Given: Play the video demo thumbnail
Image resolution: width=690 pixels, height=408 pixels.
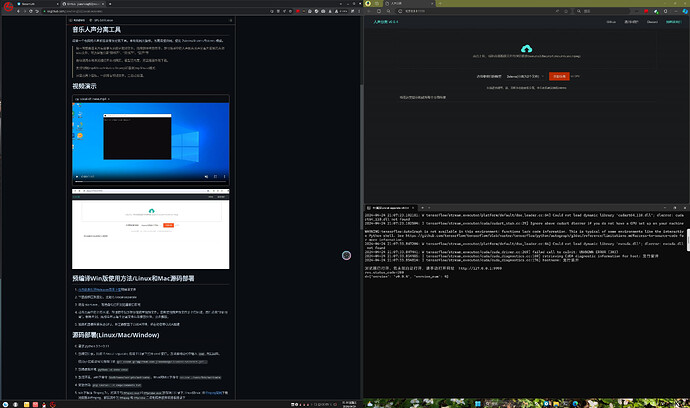Looking at the screenshot, I should pyautogui.click(x=150, y=145).
